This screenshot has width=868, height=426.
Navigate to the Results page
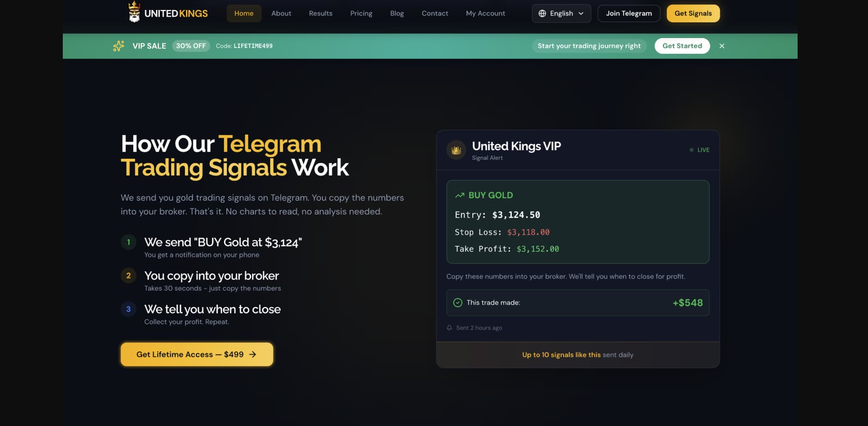point(321,13)
